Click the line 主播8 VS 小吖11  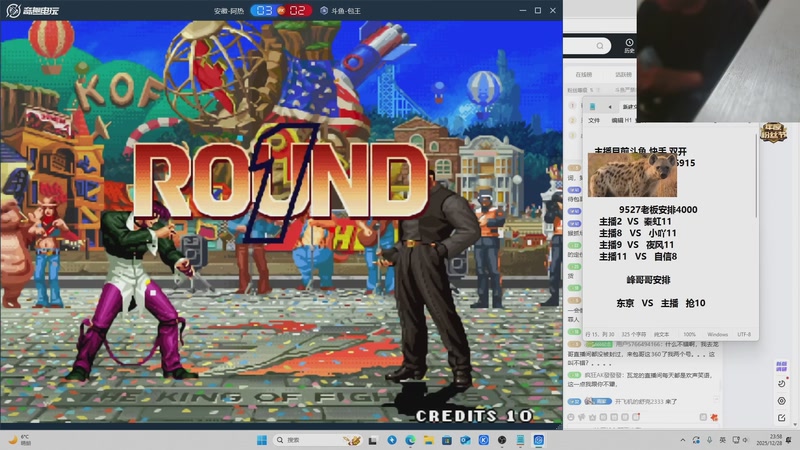[x=638, y=233]
